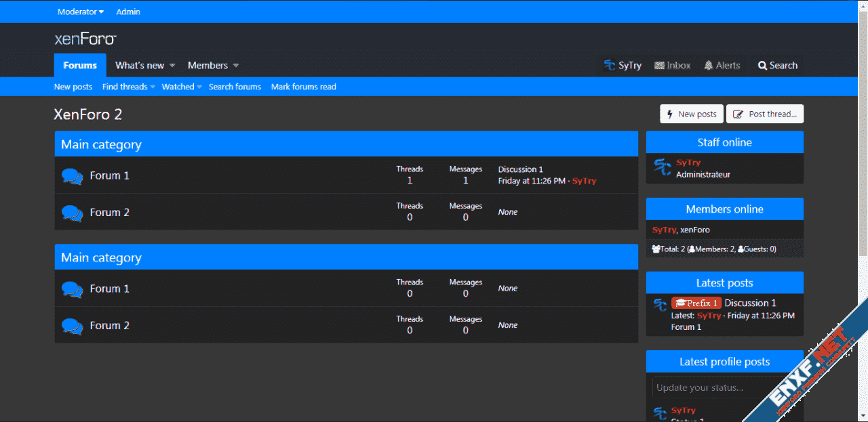Open the Alerts bell icon
The width and height of the screenshot is (868, 422).
coord(709,66)
